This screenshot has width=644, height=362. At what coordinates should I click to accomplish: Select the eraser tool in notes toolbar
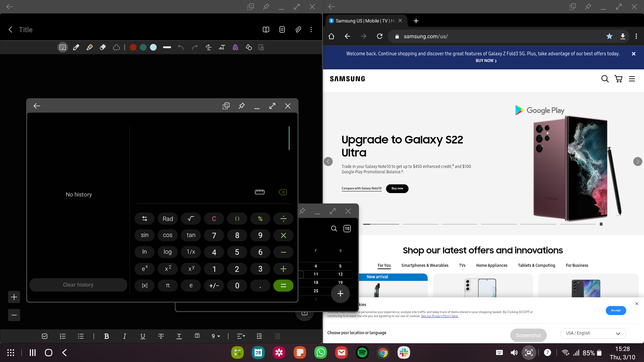103,48
